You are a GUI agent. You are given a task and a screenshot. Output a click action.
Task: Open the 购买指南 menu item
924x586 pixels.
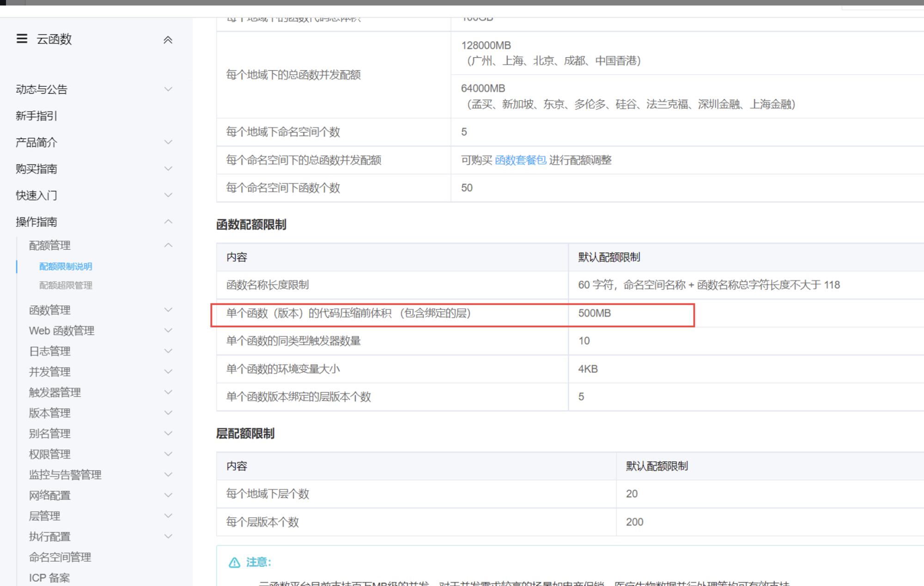36,169
